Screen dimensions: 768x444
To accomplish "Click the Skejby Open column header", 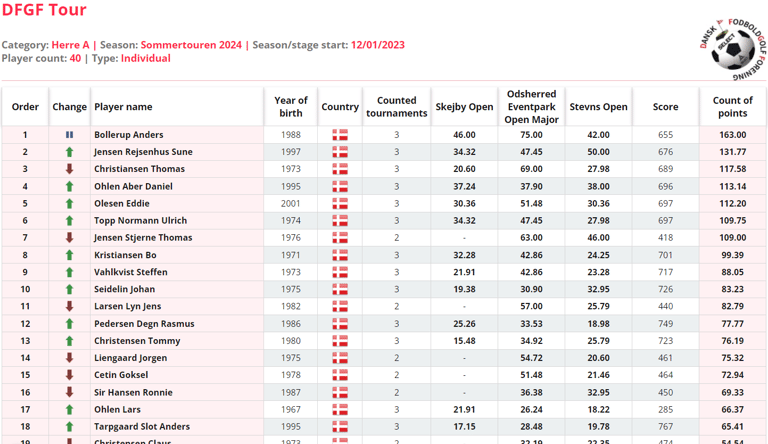I will click(464, 107).
